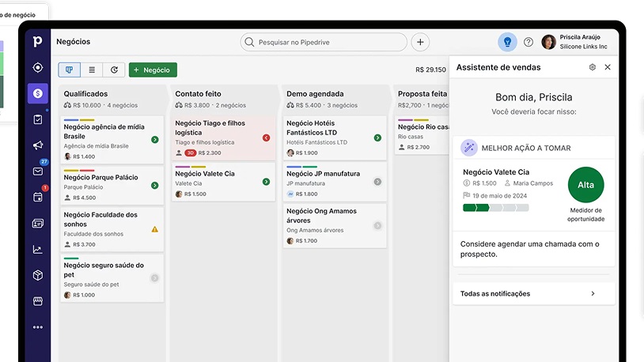644x362 pixels.
Task: Click the R$ 29.150 pipeline total
Action: [430, 70]
